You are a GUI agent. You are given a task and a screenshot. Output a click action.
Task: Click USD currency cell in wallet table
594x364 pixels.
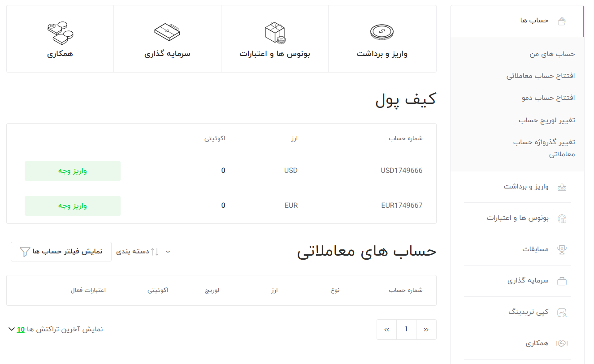291,171
